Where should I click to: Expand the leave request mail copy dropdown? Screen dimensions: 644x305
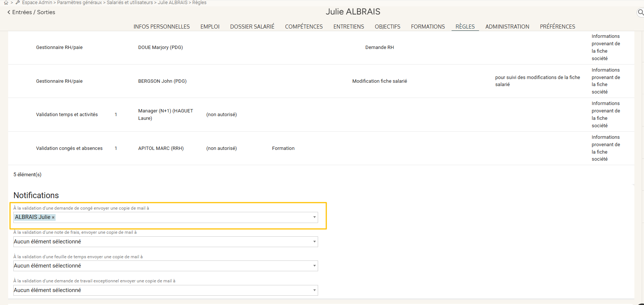pyautogui.click(x=314, y=217)
